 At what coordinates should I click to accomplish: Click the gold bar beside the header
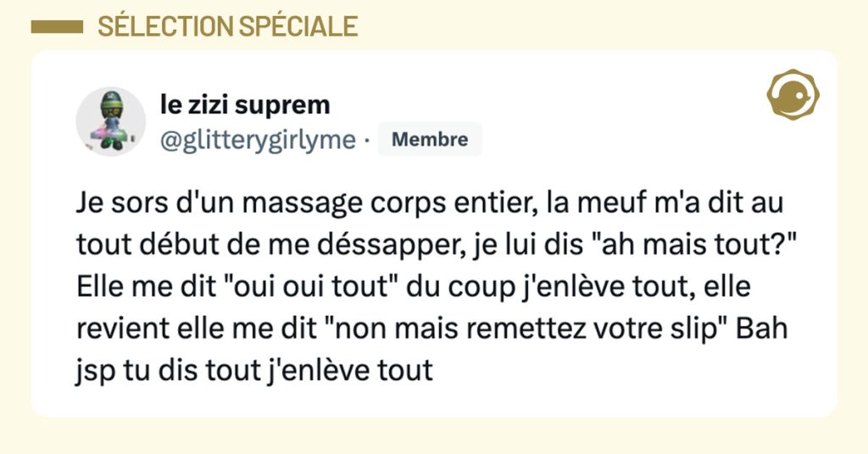point(56,26)
